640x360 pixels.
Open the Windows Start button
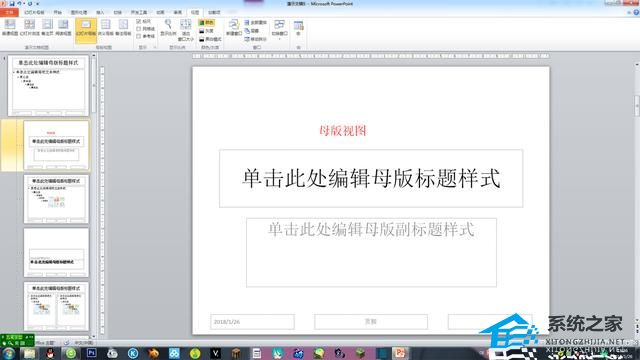8,353
